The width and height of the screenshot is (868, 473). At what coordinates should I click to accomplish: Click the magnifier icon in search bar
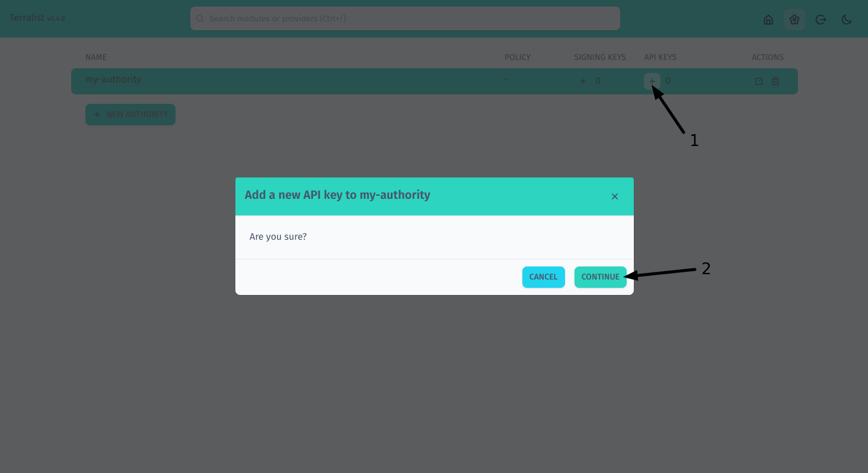pyautogui.click(x=200, y=19)
